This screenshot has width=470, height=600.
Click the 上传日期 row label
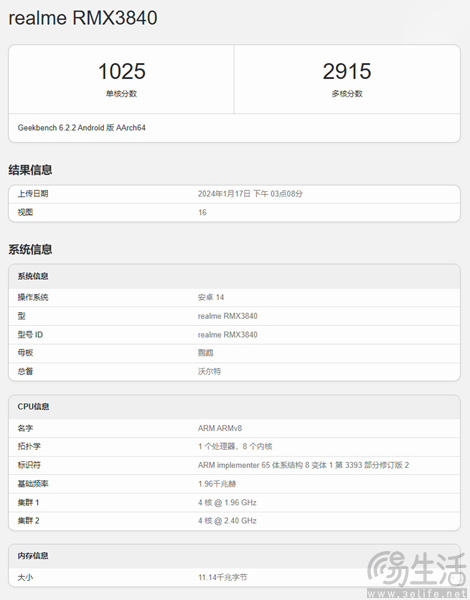(x=33, y=194)
